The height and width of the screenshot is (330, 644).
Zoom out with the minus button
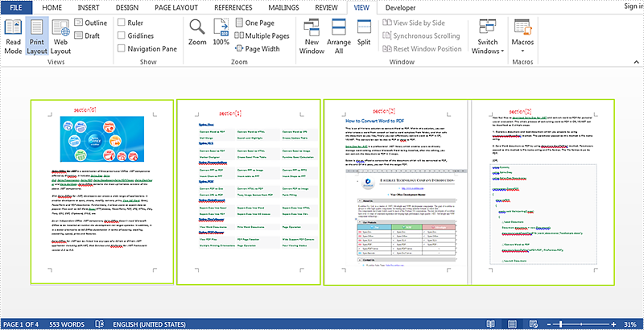coord(550,324)
